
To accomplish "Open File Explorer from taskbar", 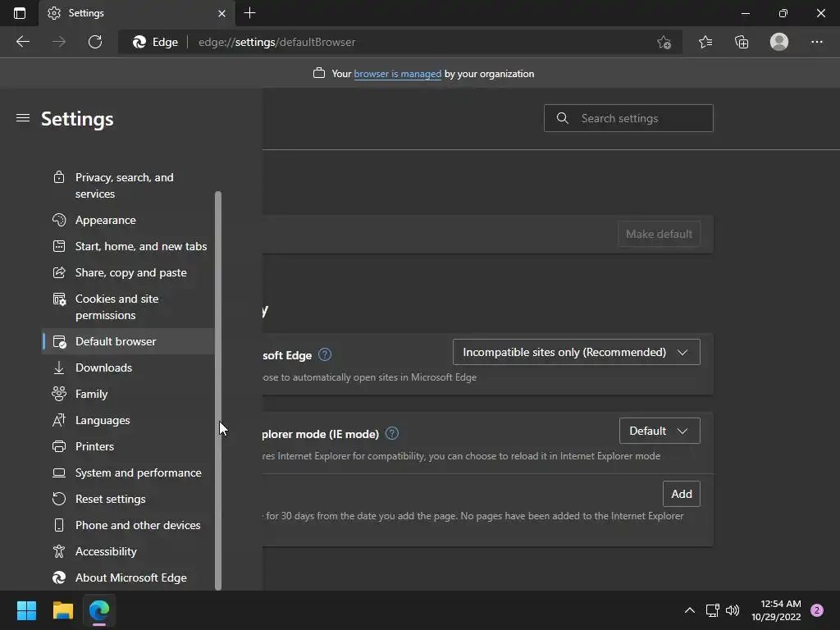I will pyautogui.click(x=62, y=610).
